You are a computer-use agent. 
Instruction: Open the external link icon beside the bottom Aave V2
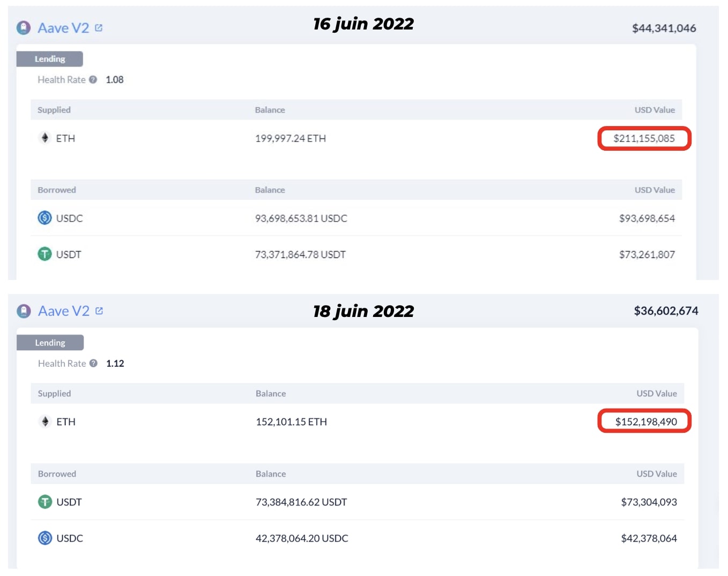click(x=99, y=311)
